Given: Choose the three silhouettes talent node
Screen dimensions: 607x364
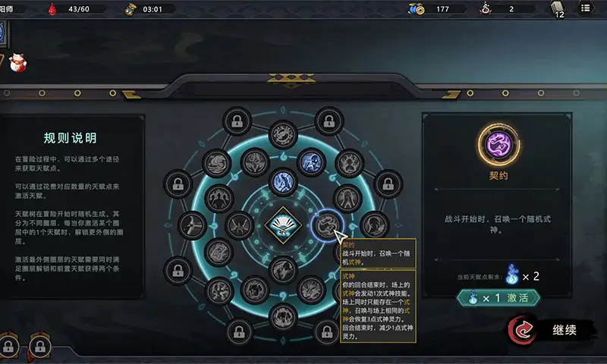Looking at the screenshot, I should click(219, 199).
